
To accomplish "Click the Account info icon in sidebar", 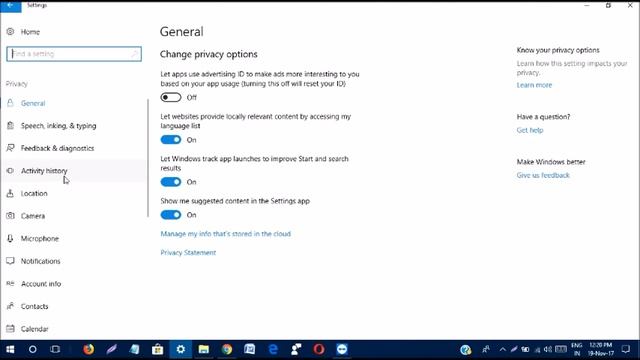I will tap(10, 283).
